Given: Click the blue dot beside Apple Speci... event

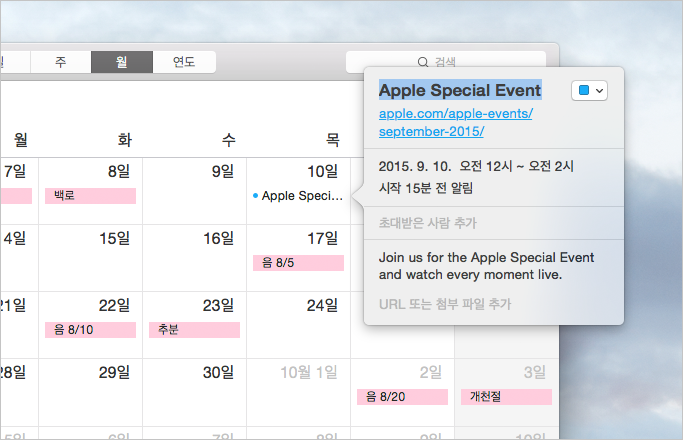Looking at the screenshot, I should point(255,196).
